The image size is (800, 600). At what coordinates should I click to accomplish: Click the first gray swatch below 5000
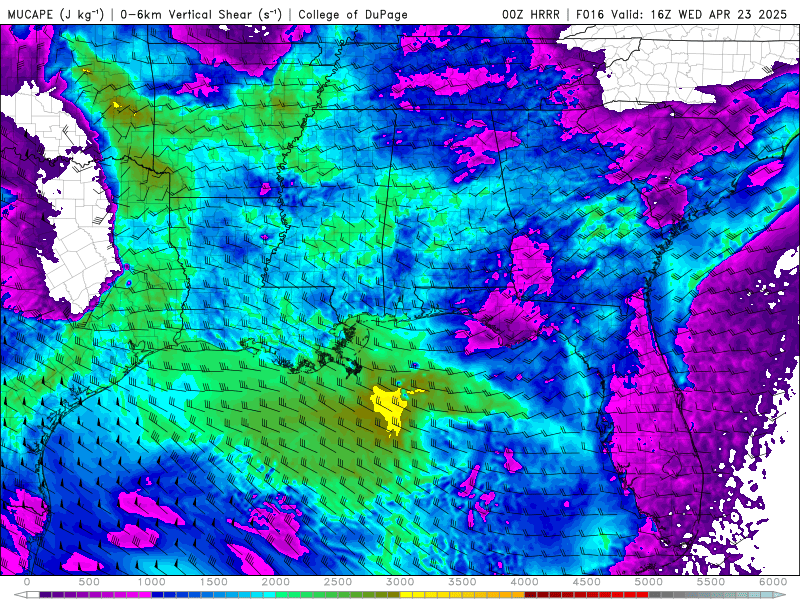(x=655, y=594)
